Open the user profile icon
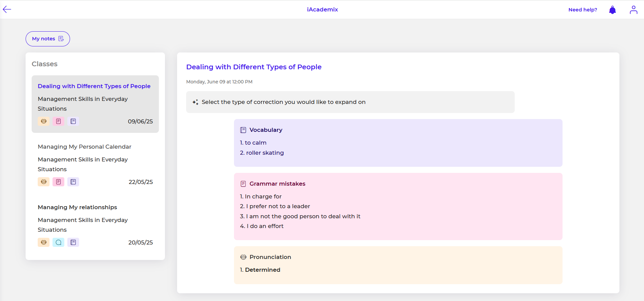Screen dimensions: 644x301 coord(633,10)
